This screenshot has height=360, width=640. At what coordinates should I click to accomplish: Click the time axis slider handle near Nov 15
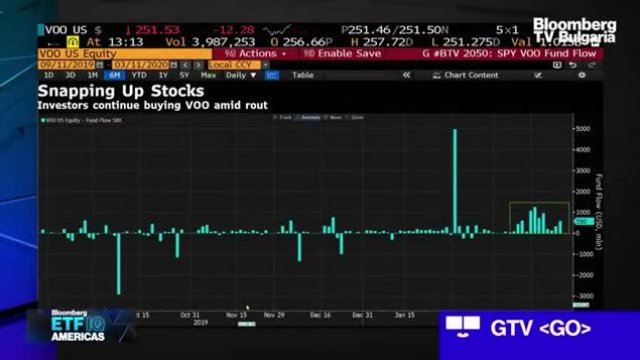coord(247,324)
